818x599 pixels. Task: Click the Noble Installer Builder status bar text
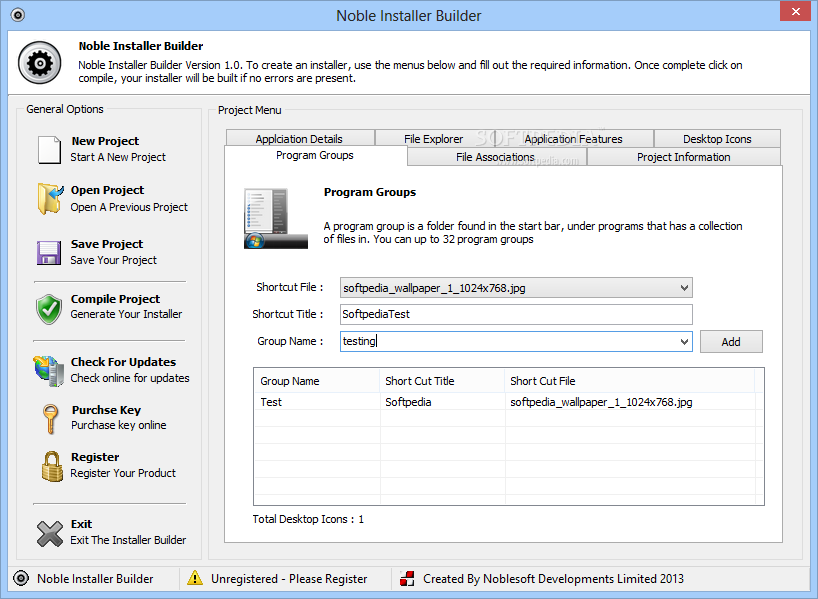tap(95, 579)
